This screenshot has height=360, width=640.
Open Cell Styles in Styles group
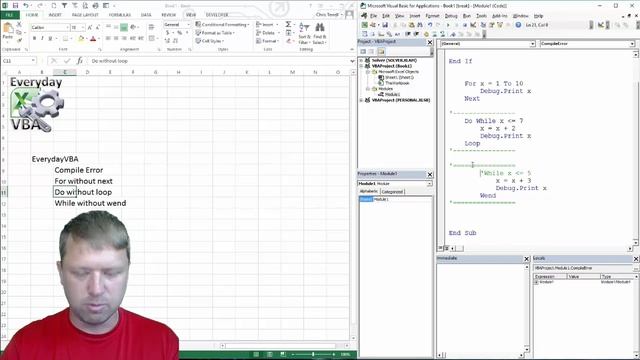point(209,41)
